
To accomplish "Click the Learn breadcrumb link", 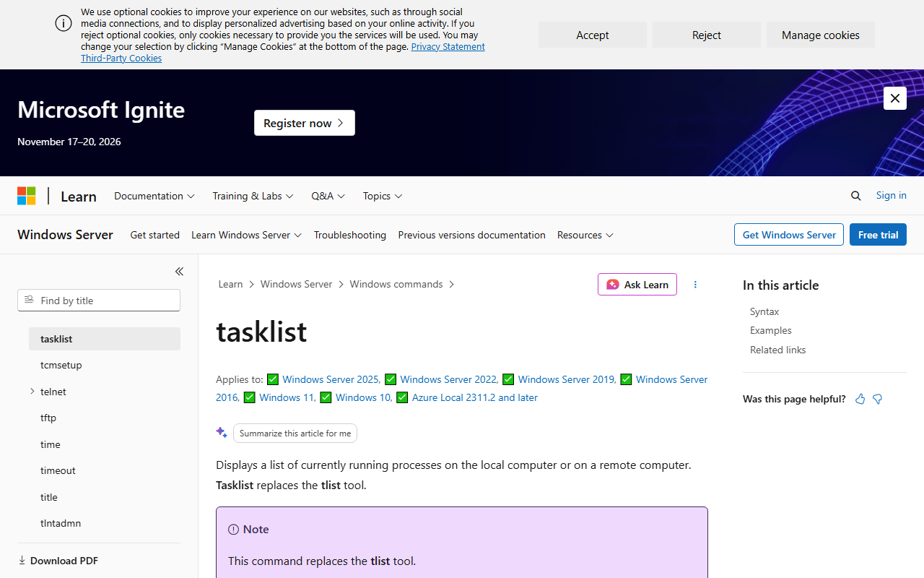I will coord(231,284).
